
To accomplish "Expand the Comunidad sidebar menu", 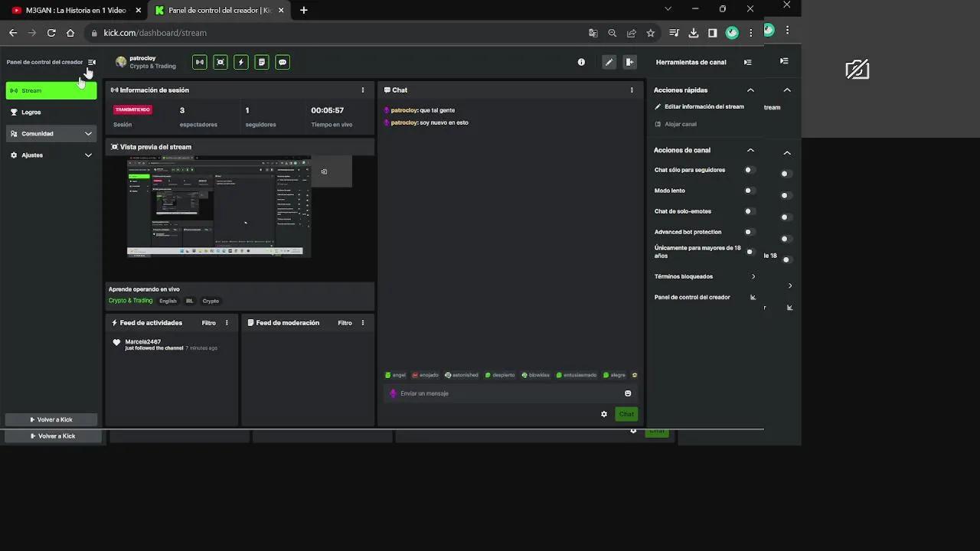I will coord(51,134).
